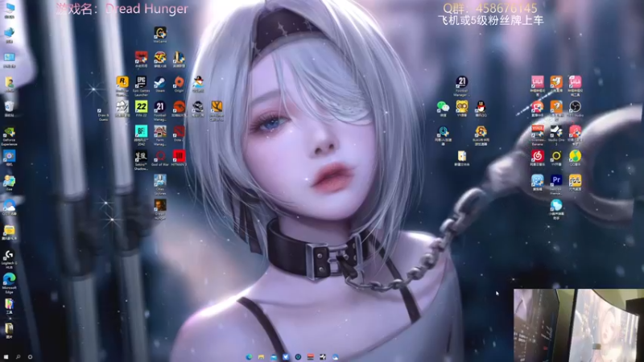
Task: Launch OBS Studio from the desktop
Action: tap(575, 107)
